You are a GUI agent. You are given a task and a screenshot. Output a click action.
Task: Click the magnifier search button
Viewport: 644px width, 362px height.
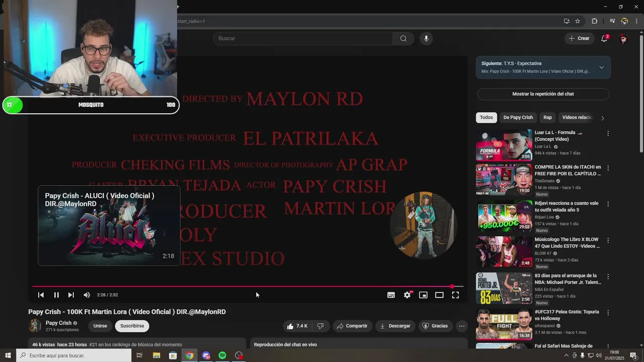coord(403,39)
